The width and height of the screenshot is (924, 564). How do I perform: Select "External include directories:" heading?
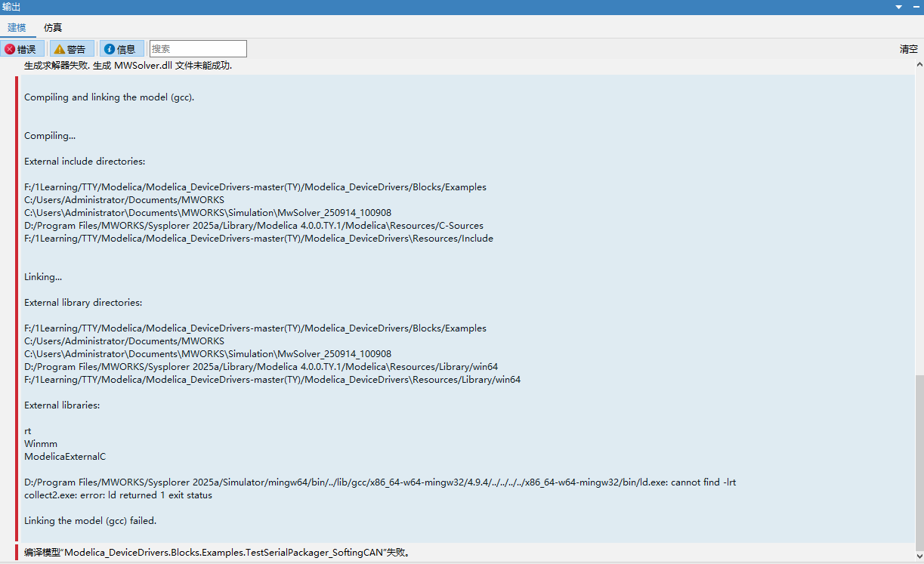tap(85, 162)
